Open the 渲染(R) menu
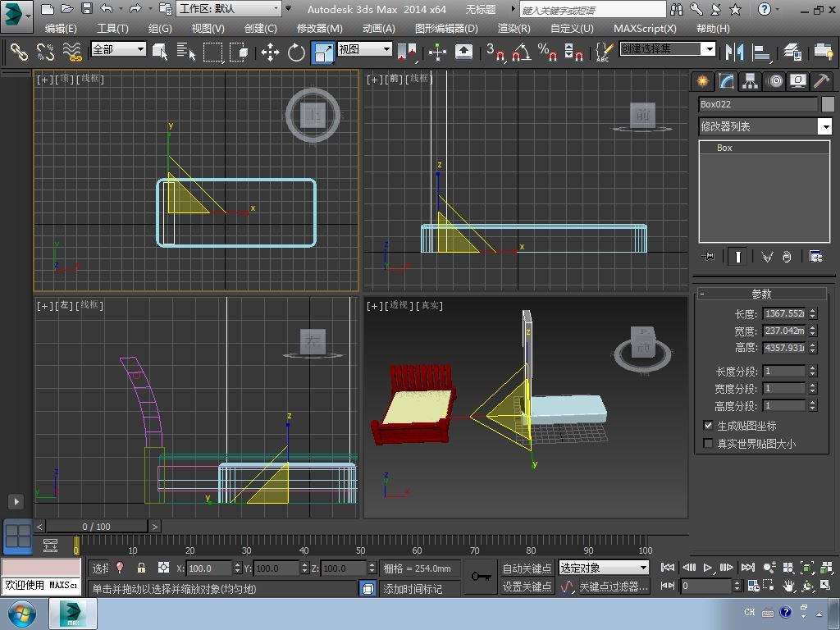The height and width of the screenshot is (630, 840). pos(514,28)
